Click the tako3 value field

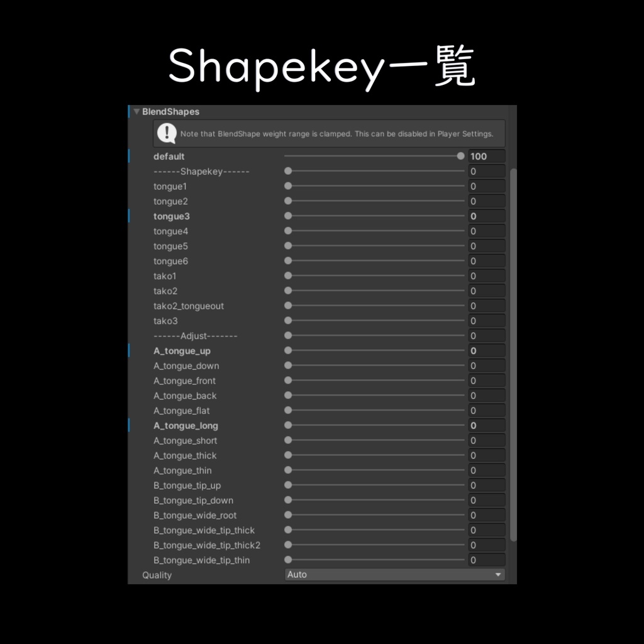[487, 321]
